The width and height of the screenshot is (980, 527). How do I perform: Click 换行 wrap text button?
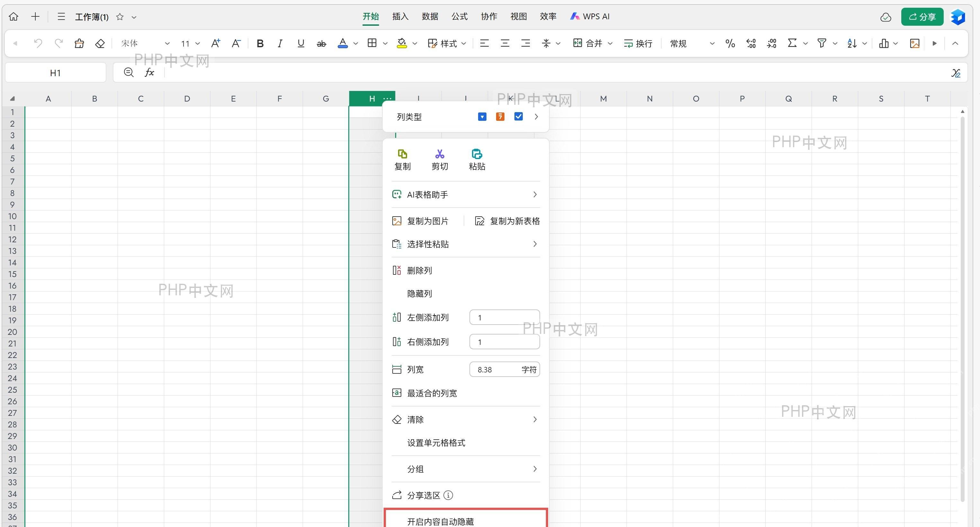[x=638, y=43]
